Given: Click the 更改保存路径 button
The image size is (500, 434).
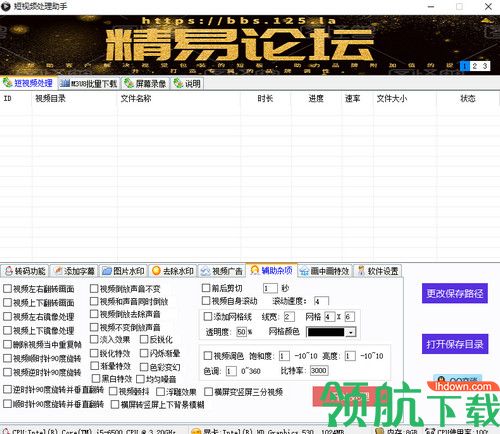Looking at the screenshot, I should point(455,293).
